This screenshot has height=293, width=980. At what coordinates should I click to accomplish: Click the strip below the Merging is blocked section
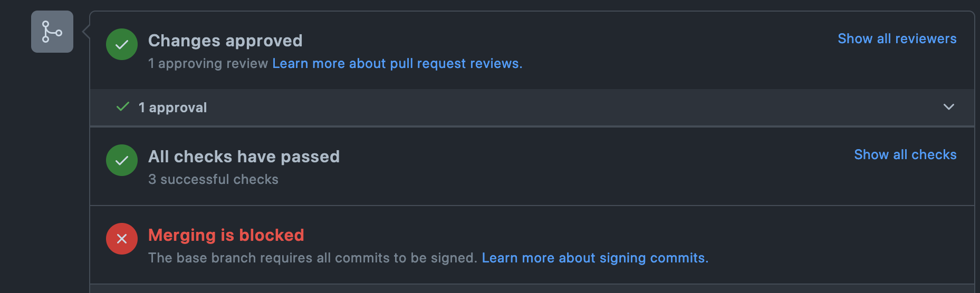532,289
